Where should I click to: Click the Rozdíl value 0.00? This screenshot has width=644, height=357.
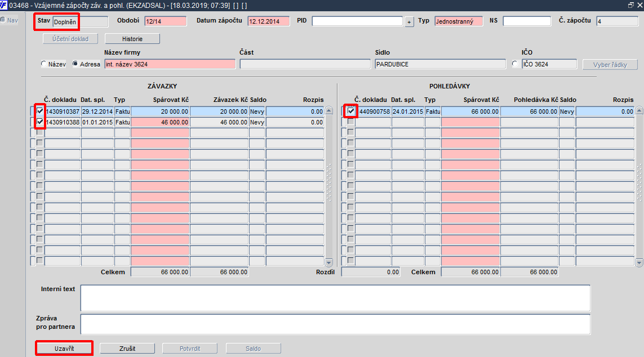pos(371,271)
